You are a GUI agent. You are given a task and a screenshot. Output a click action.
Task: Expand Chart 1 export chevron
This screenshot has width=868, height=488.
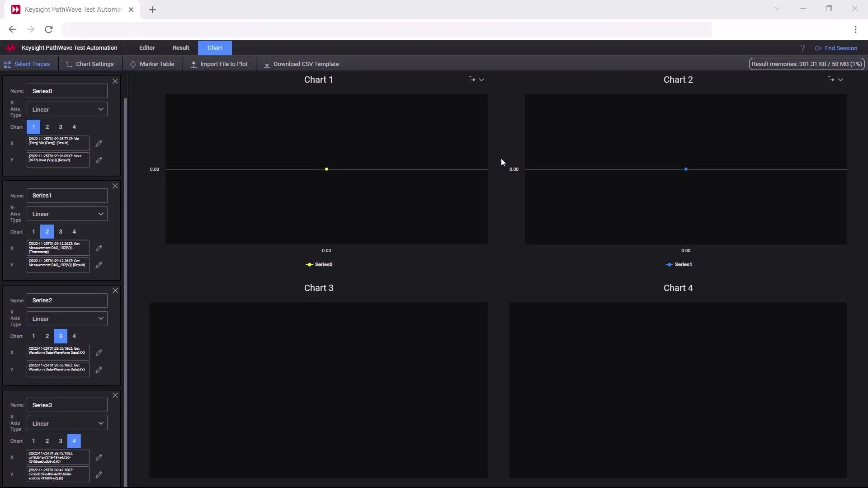coord(481,80)
